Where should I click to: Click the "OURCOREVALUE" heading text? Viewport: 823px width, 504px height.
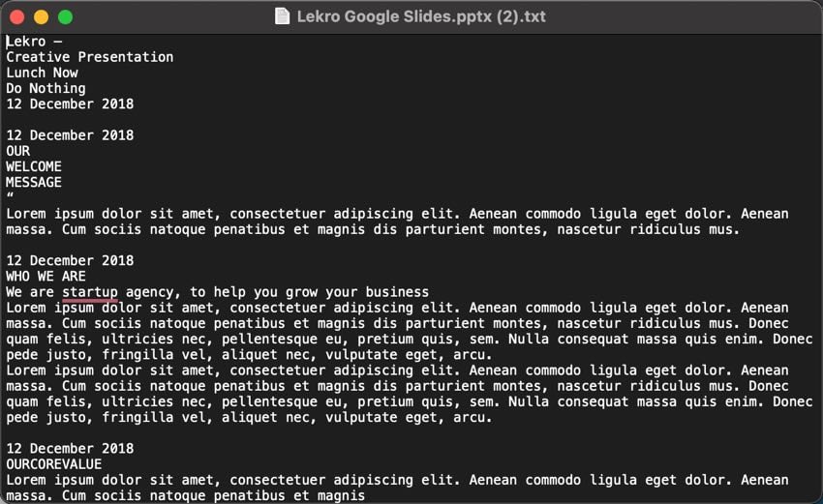pyautogui.click(x=53, y=464)
